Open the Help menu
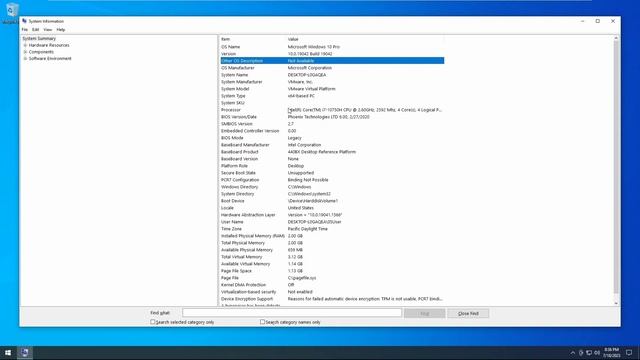The height and width of the screenshot is (360, 640). 61,30
